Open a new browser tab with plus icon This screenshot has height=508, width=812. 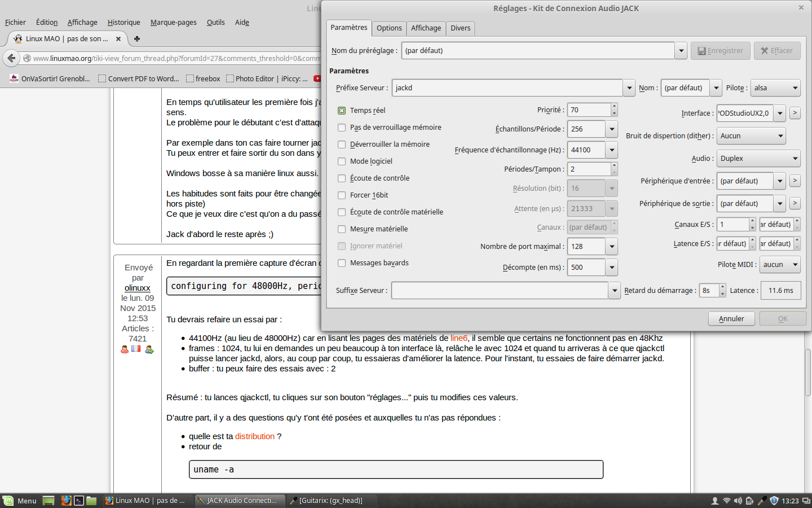(137, 39)
